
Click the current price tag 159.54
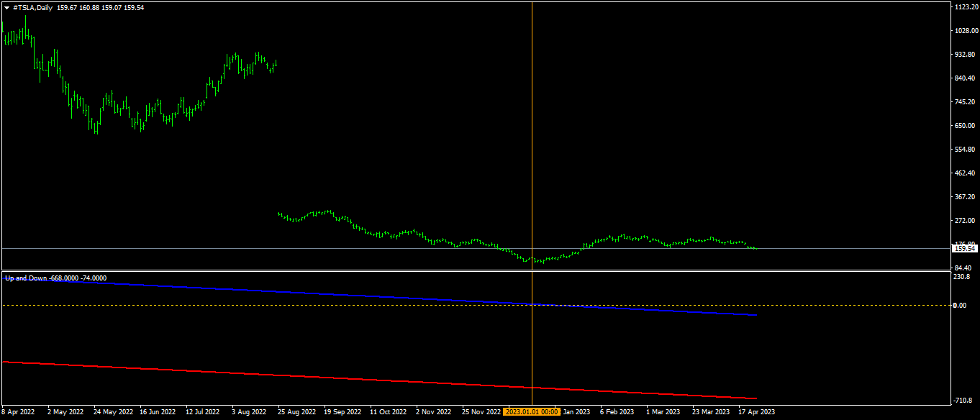coord(964,248)
